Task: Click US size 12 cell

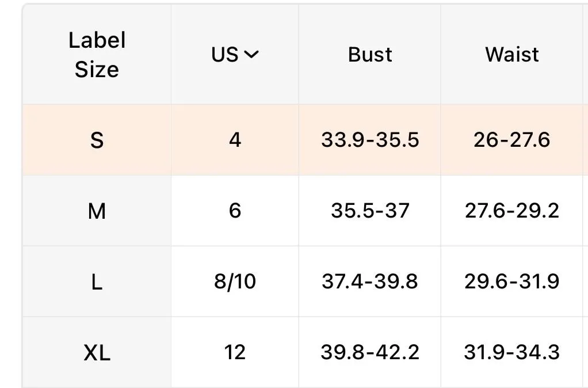Action: [235, 352]
